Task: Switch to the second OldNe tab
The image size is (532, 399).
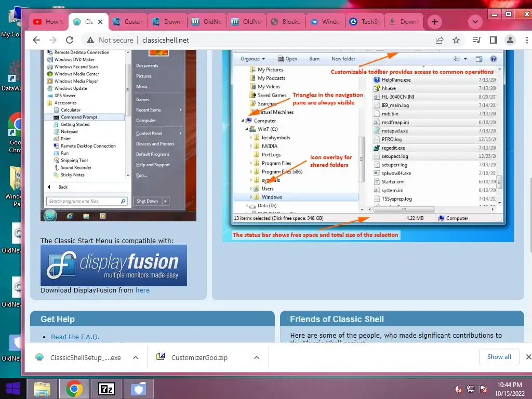Action: point(246,22)
